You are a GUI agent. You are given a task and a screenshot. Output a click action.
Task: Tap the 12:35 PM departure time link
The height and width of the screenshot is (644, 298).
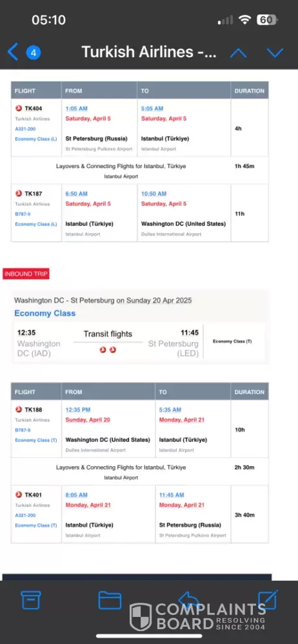point(78,410)
